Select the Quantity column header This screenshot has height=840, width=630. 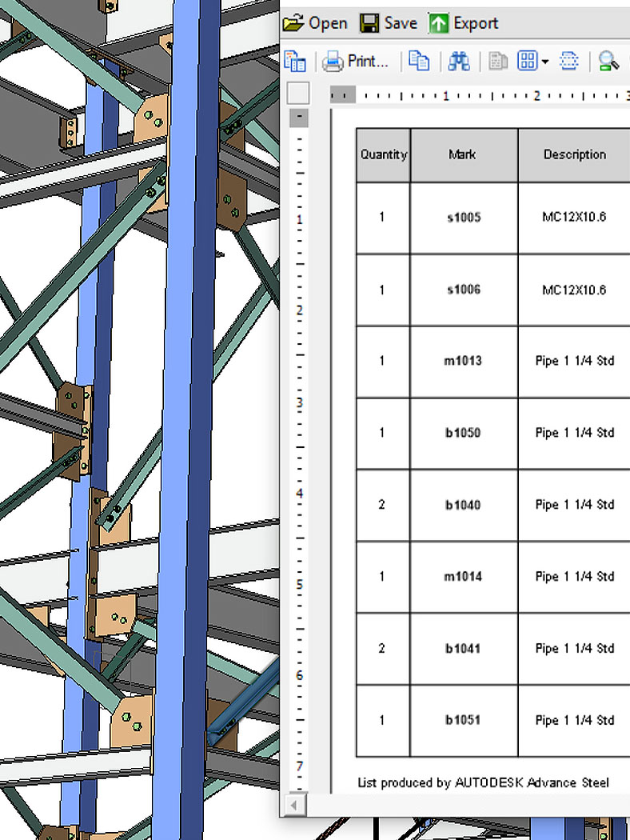click(x=383, y=155)
